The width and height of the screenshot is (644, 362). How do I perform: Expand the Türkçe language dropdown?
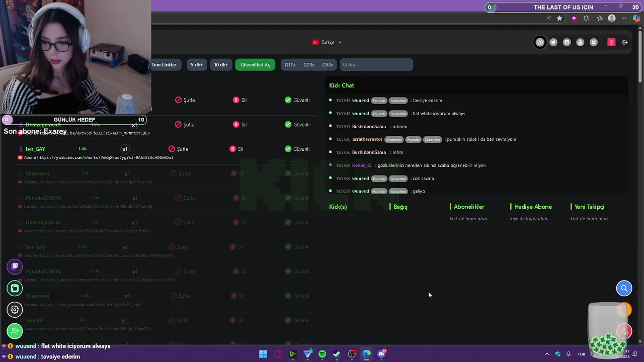tap(327, 42)
